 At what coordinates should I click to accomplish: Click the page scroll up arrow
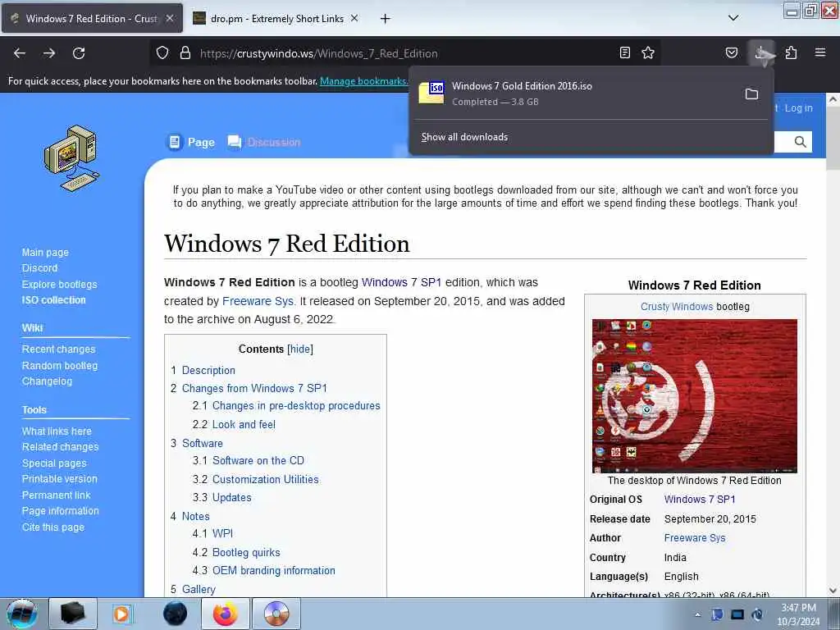click(833, 99)
